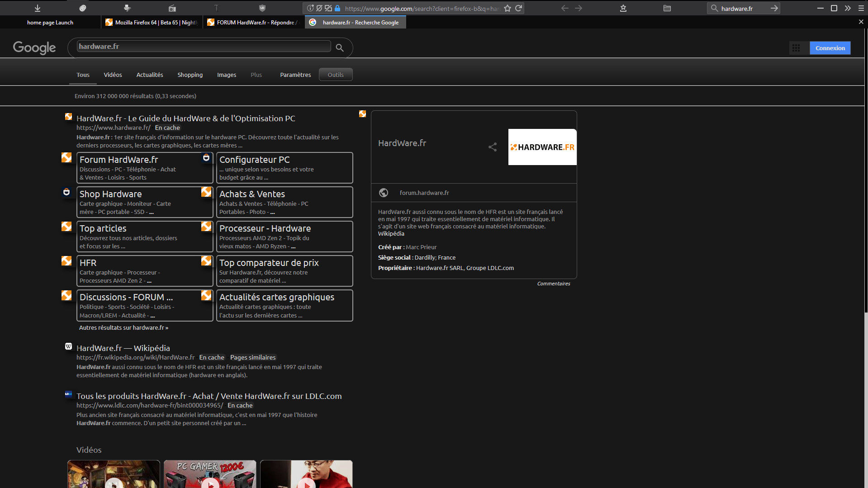Reload the current page
The height and width of the screenshot is (488, 868).
[519, 8]
